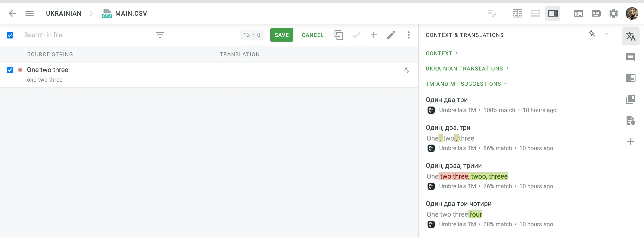Uncheck the 'One two three' string checkbox

click(x=10, y=70)
